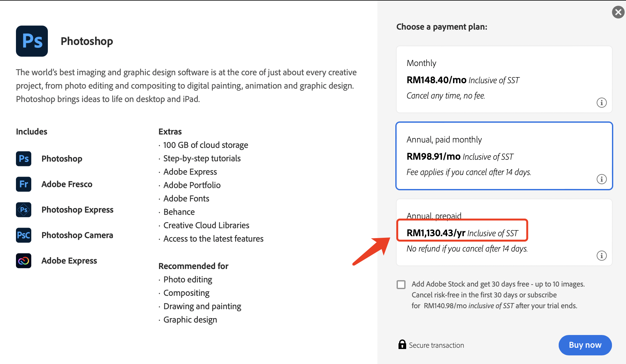
Task: Click the 'Secure transaction' label
Action: tap(436, 345)
